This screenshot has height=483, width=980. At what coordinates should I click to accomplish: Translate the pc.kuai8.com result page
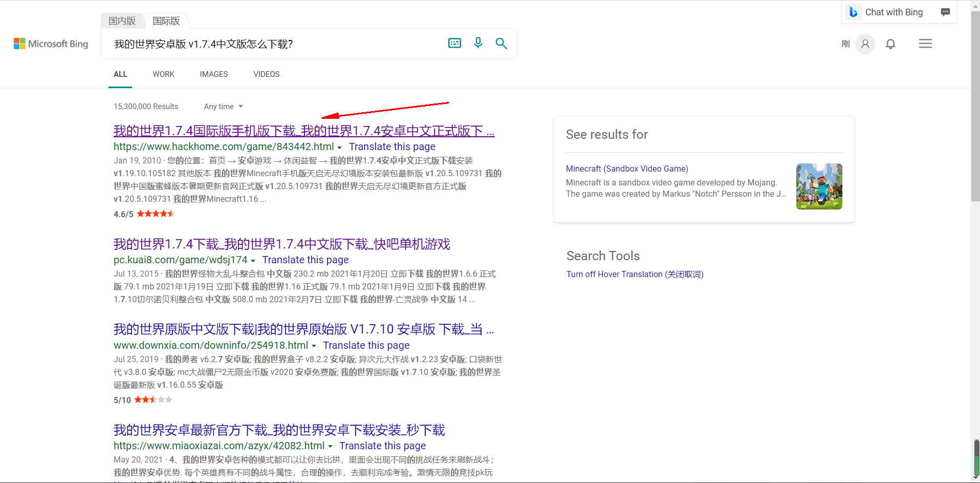306,260
